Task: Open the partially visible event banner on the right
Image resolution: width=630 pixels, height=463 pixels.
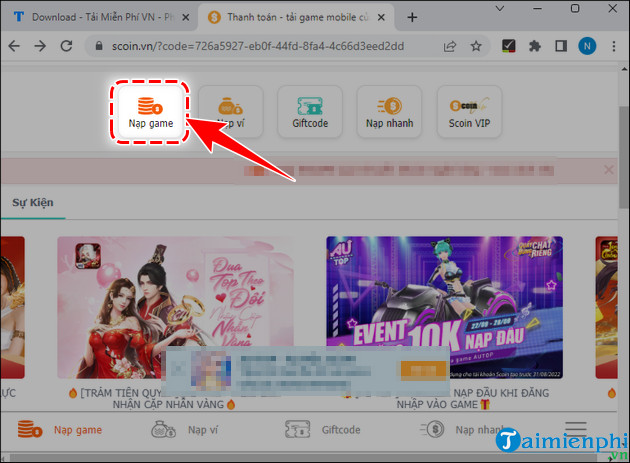Action: 606,307
